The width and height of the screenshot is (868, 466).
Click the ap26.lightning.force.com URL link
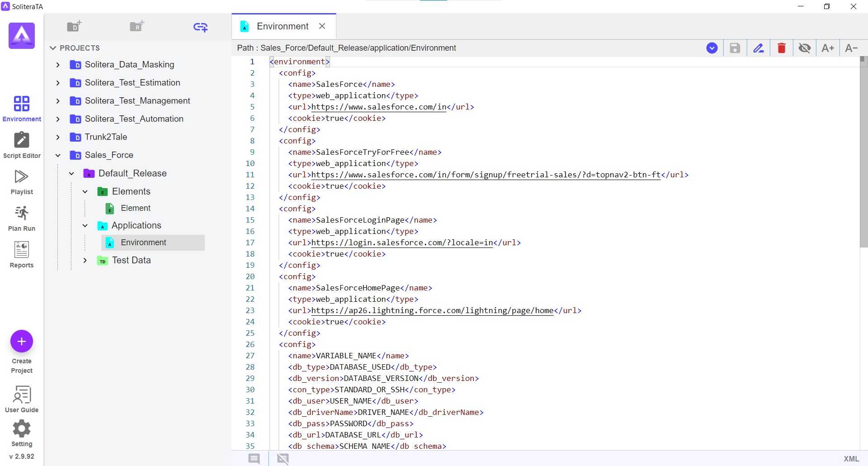point(432,310)
